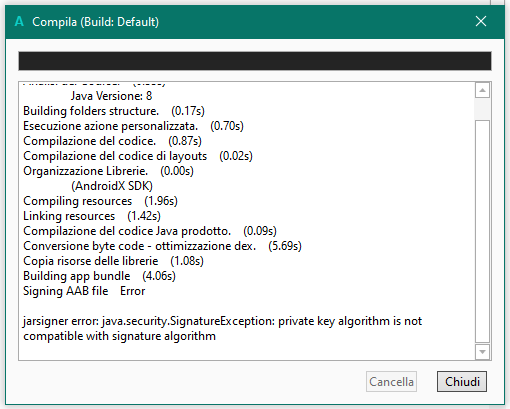This screenshot has width=510, height=409.
Task: Close the Compila dialog with the X
Action: (481, 21)
